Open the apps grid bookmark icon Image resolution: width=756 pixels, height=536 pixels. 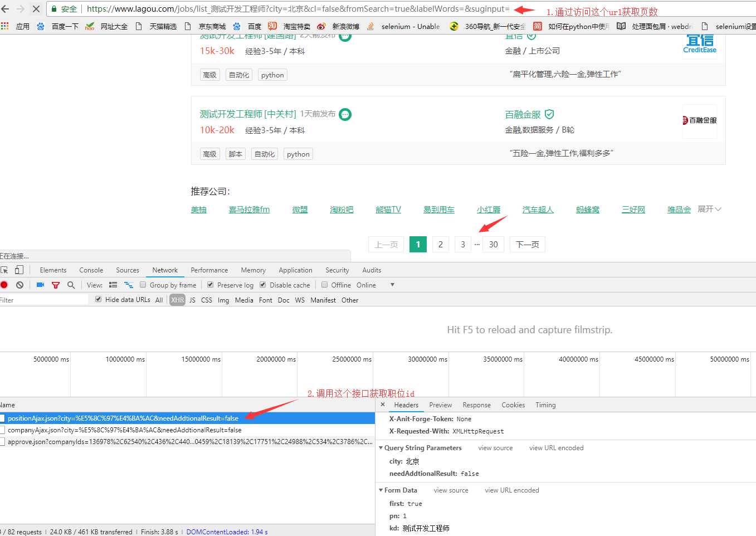coord(5,26)
